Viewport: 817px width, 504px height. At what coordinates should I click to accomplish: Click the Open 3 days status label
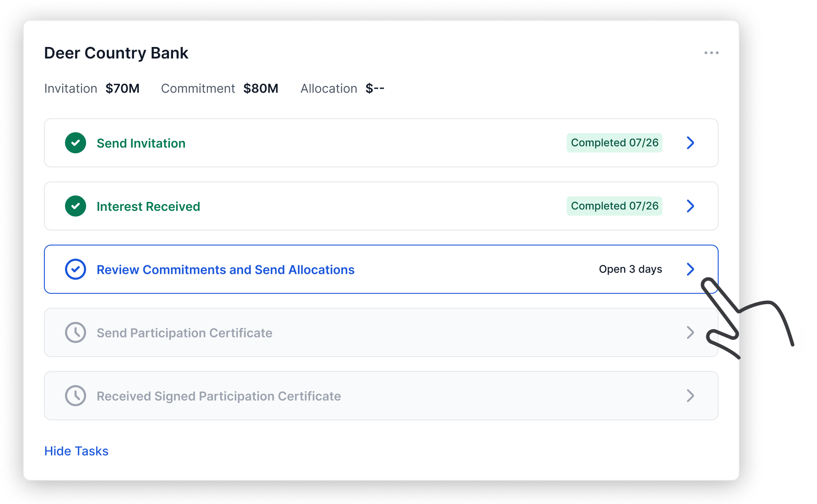(630, 269)
